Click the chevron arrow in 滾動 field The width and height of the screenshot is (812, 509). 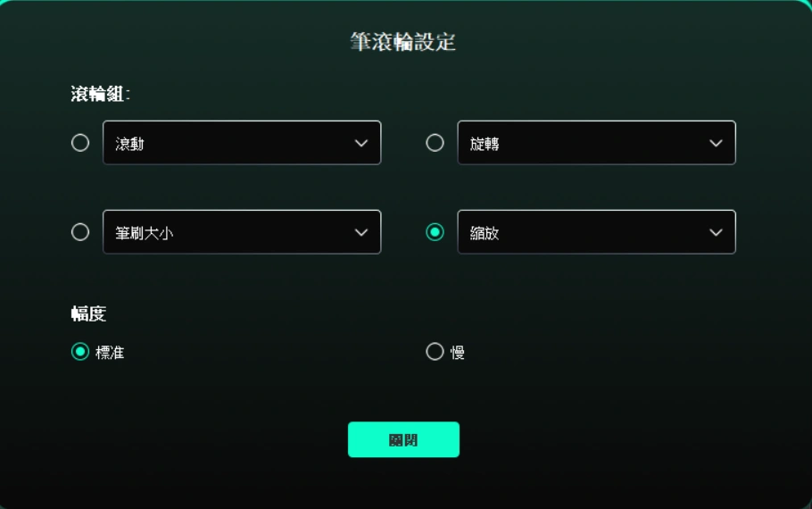[x=361, y=143]
